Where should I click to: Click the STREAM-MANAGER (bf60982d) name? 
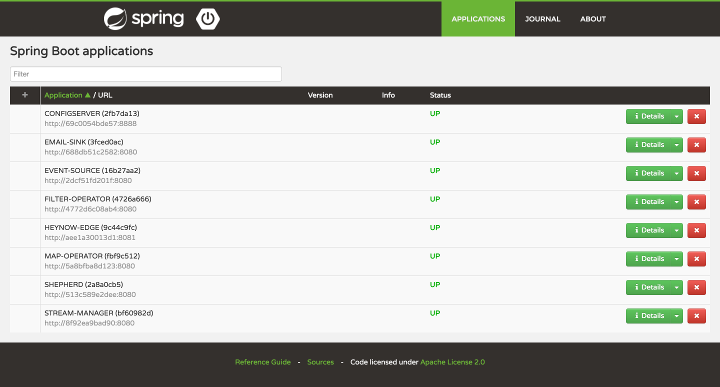click(99, 313)
